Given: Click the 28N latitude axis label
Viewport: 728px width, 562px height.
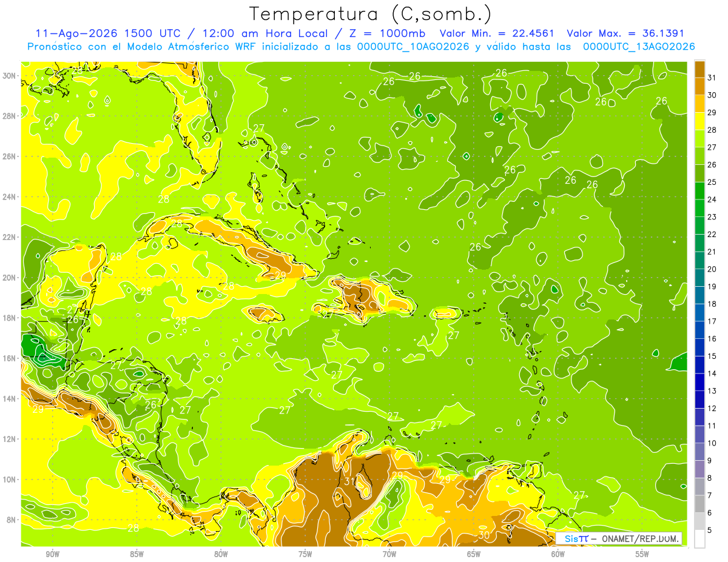Looking at the screenshot, I should (x=10, y=115).
